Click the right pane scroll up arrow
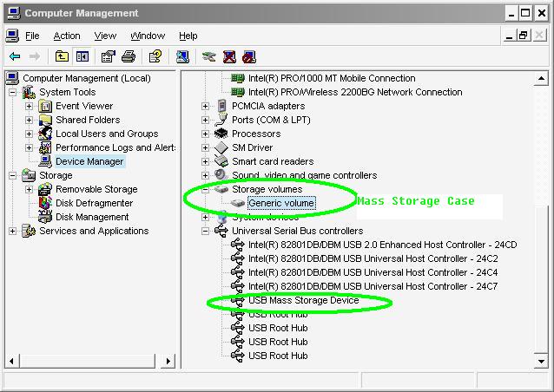The height and width of the screenshot is (392, 554). pos(541,79)
